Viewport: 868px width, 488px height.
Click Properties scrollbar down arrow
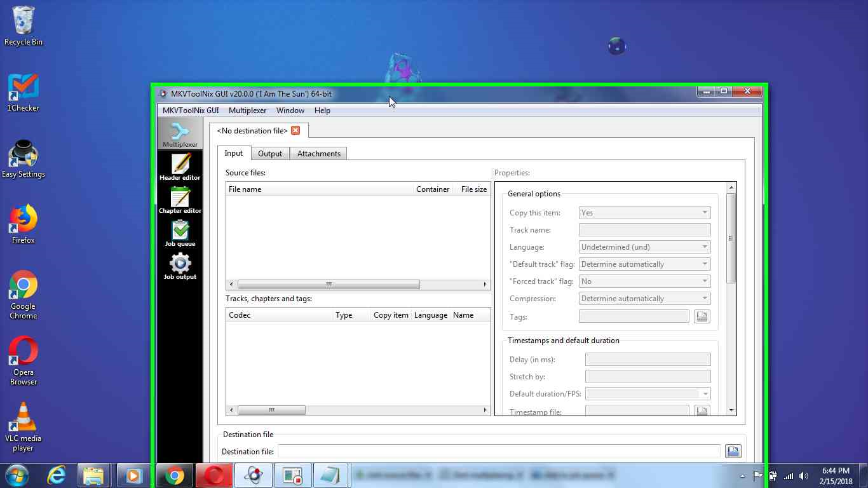coord(731,410)
